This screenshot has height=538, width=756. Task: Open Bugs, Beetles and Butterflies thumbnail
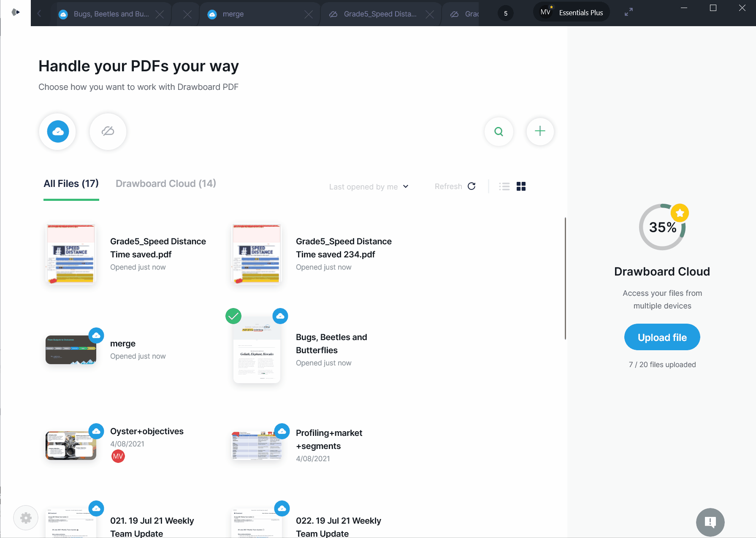[257, 350]
